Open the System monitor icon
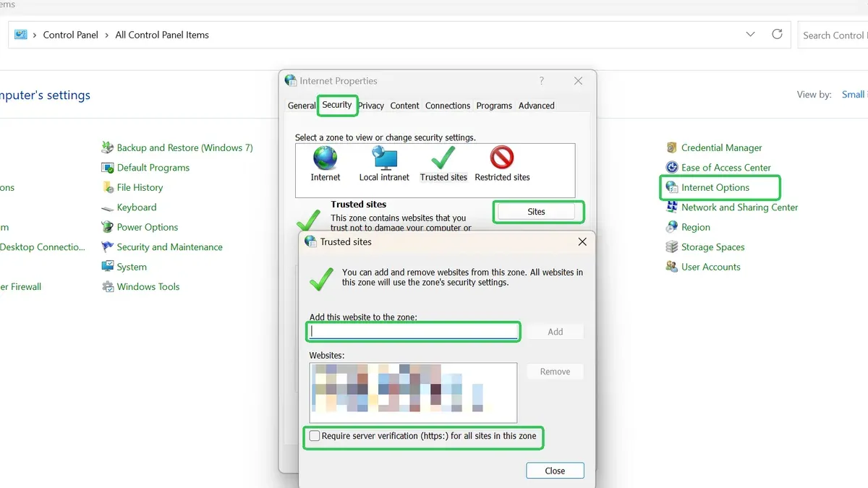The image size is (868, 488). coord(108,267)
